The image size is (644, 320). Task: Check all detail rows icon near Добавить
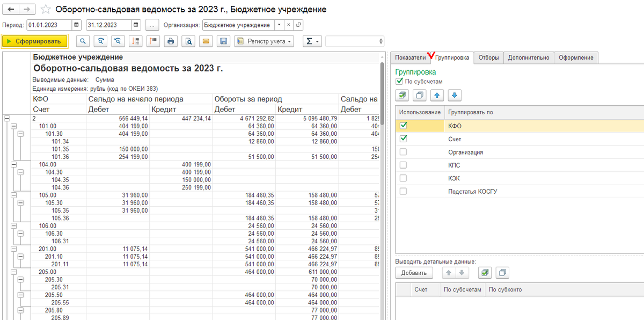pos(485,273)
